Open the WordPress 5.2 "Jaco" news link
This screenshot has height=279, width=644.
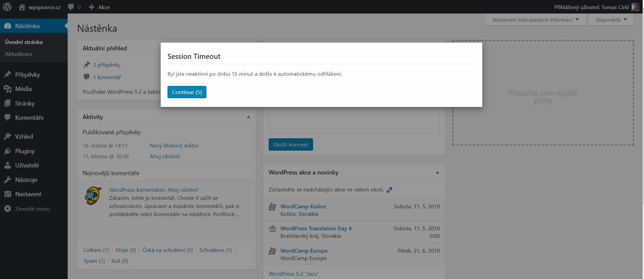(294, 274)
